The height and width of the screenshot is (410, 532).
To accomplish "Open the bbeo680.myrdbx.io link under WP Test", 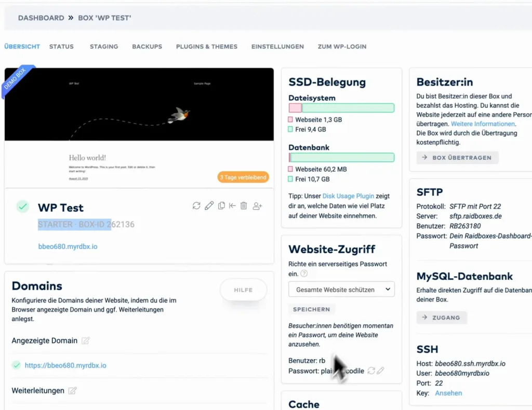I will (68, 247).
